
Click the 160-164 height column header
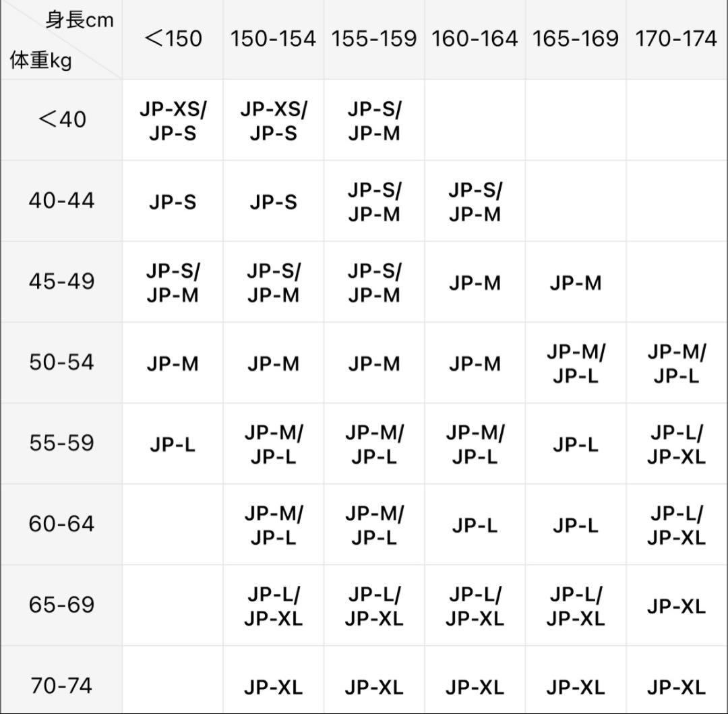(475, 38)
